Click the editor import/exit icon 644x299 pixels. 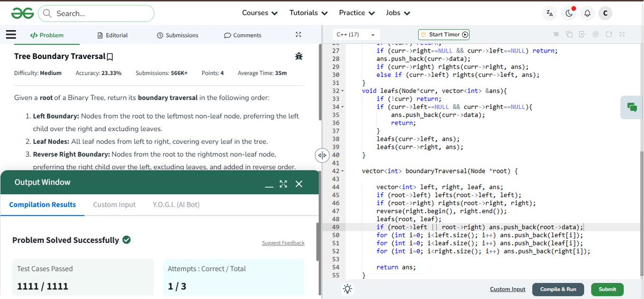pos(582,34)
